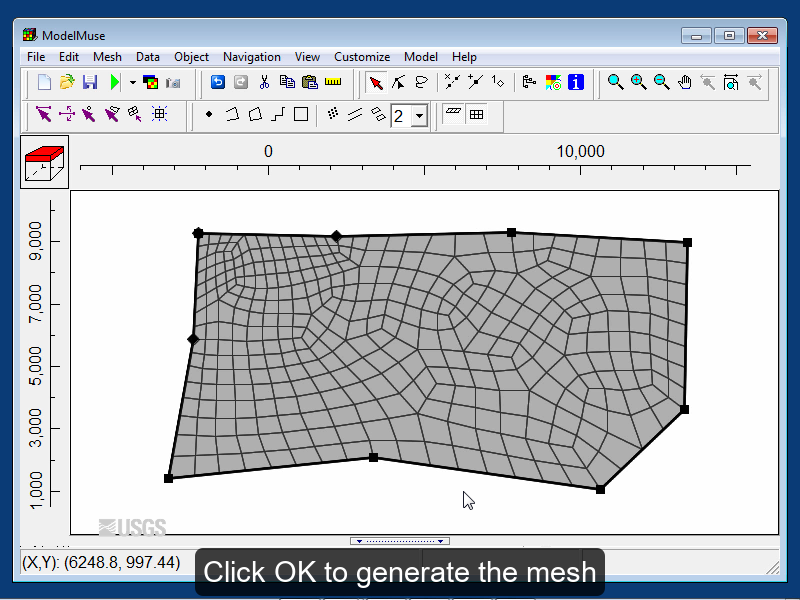
Task: Select the Zoom In tool
Action: tap(638, 82)
